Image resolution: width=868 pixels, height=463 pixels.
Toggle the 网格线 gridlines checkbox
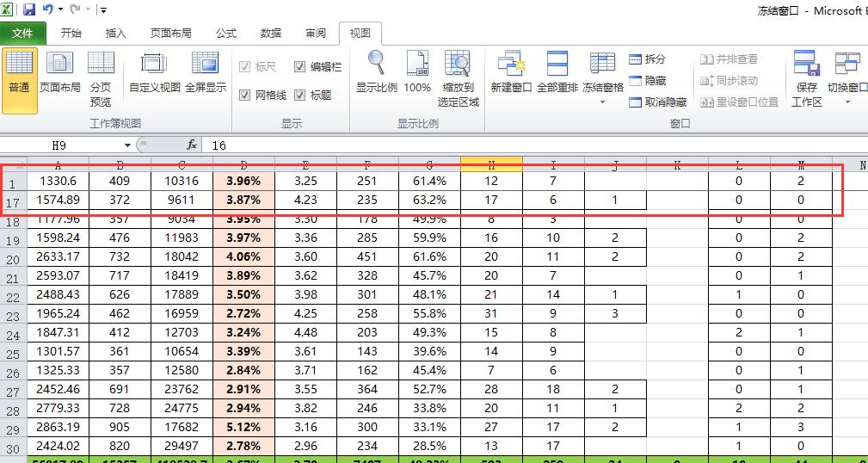click(244, 96)
